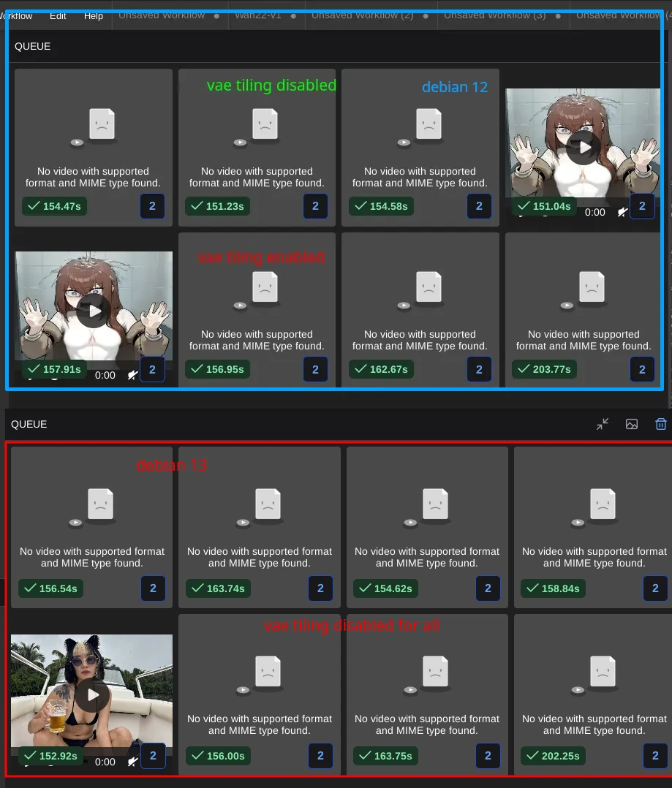The height and width of the screenshot is (788, 672).
Task: Click the output count 2 on the 163.74s card
Action: pos(321,588)
